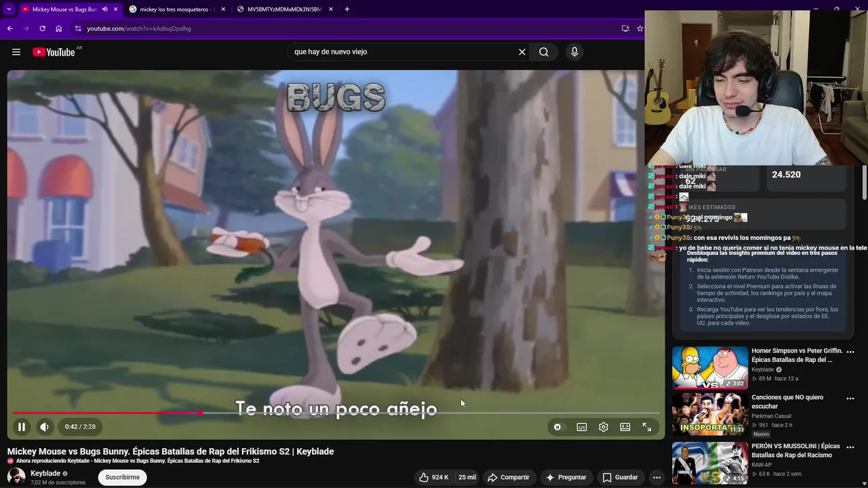The image size is (868, 488).
Task: Open the Keyblade channel avatar
Action: pos(16,477)
